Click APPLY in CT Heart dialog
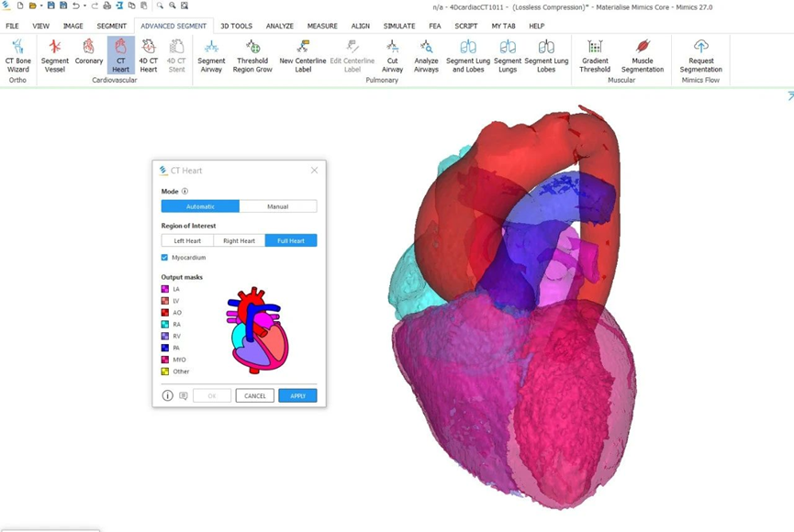Screen dimensions: 794x532 [x=297, y=396]
